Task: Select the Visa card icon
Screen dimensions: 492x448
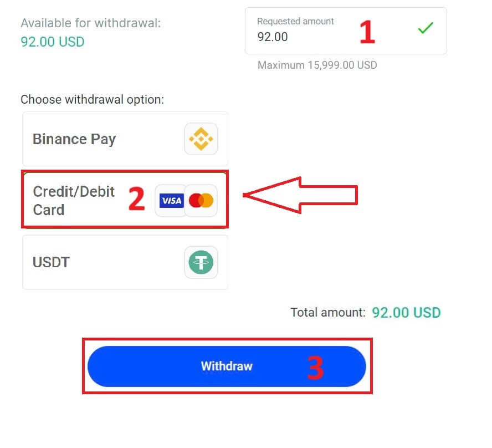Action: [171, 200]
